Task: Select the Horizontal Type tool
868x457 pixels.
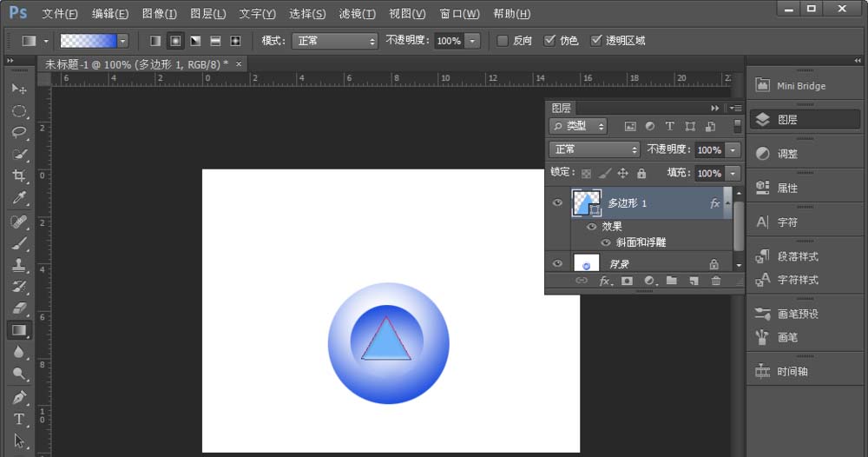Action: pyautogui.click(x=18, y=419)
